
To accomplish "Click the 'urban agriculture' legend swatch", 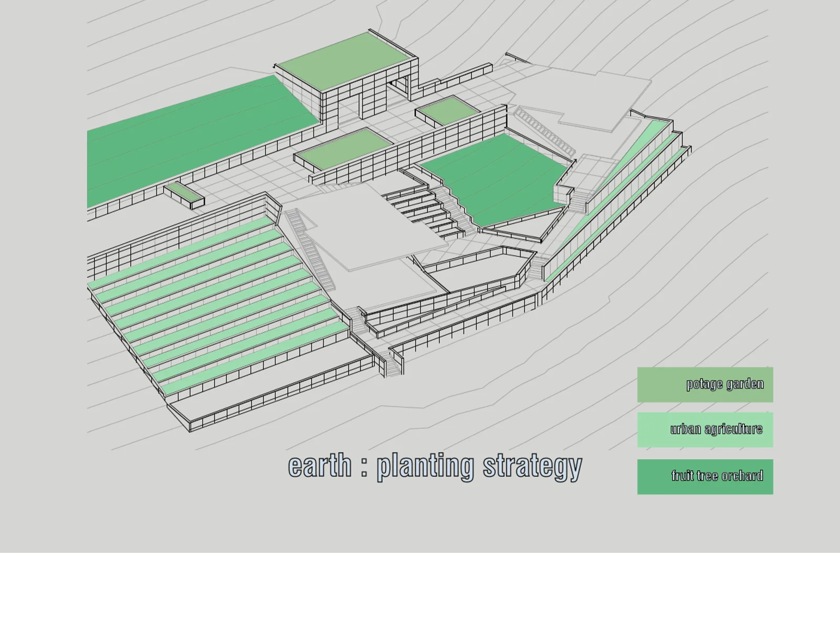I will (x=705, y=430).
